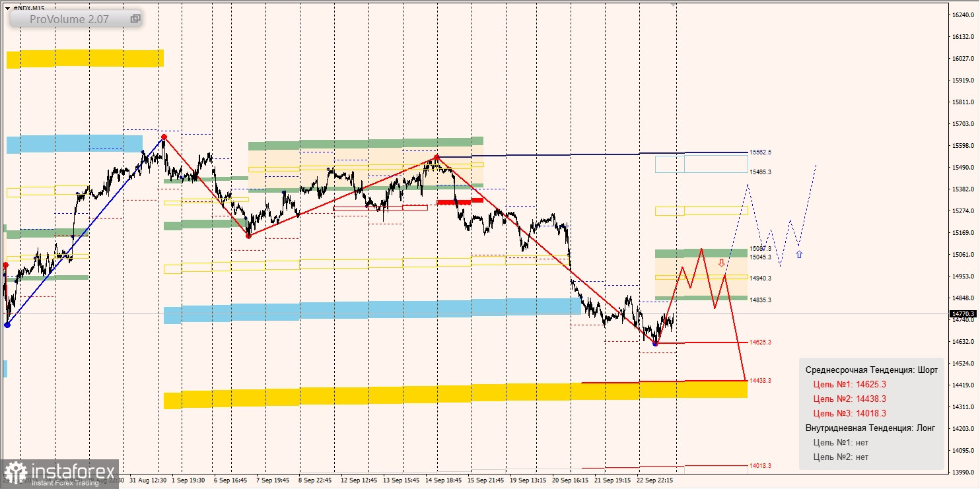
Task: Click the 16240.0 price axis label
Action: 963,15
